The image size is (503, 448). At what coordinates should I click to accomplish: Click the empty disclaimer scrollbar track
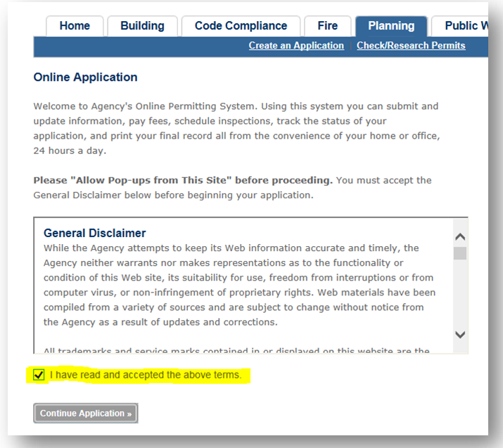(x=460, y=295)
